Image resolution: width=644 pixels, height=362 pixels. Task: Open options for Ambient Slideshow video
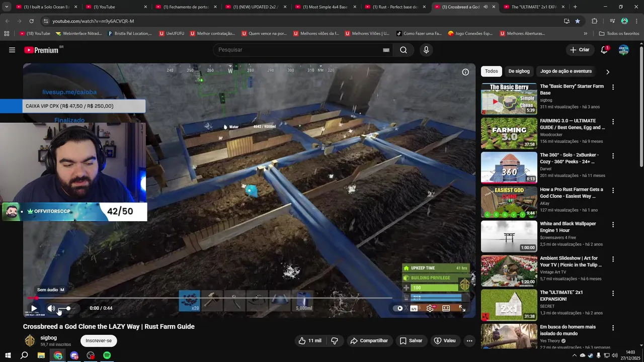click(x=613, y=259)
